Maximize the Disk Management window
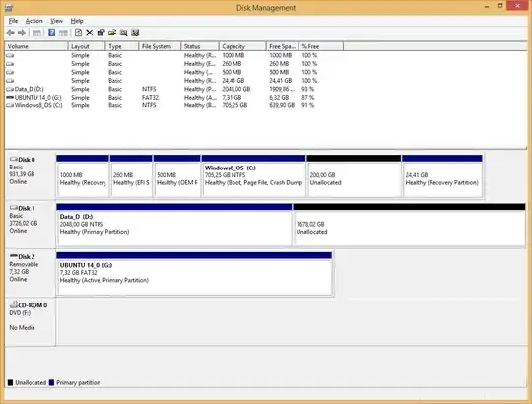The width and height of the screenshot is (532, 404). pos(499,6)
